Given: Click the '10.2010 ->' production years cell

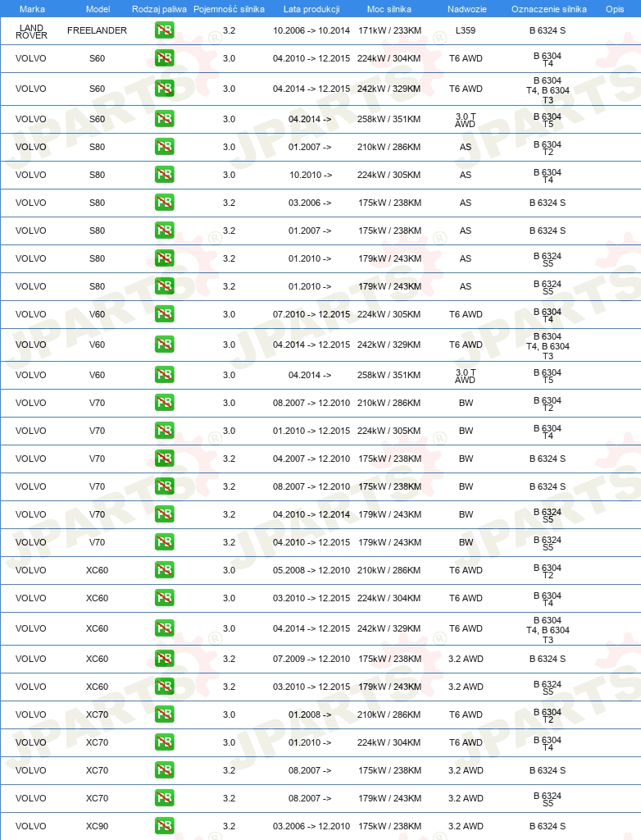Looking at the screenshot, I should click(311, 175).
